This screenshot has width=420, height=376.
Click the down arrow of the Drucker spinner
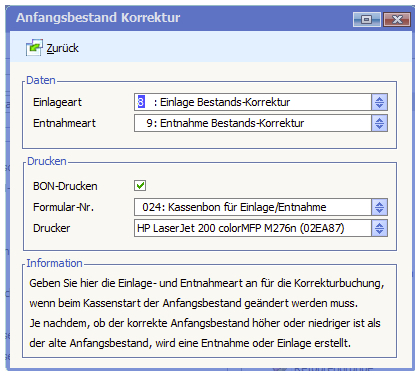pyautogui.click(x=379, y=232)
